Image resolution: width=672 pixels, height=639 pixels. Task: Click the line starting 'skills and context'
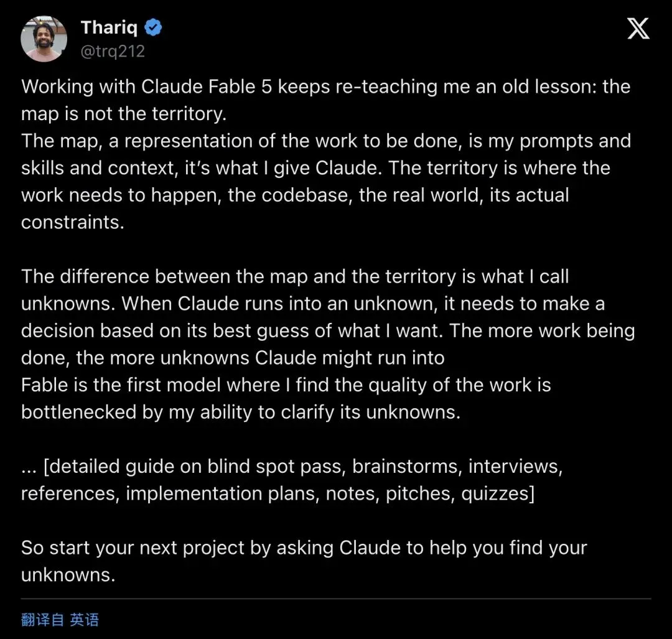click(x=316, y=168)
